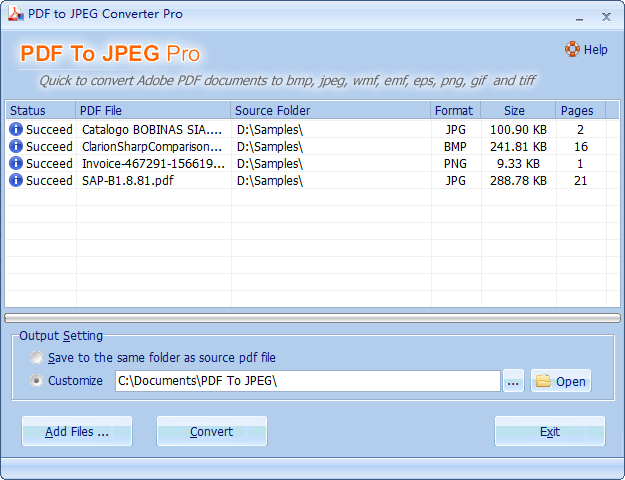Sort list by the Status column header
Screen dimensions: 625x480
tap(40, 111)
